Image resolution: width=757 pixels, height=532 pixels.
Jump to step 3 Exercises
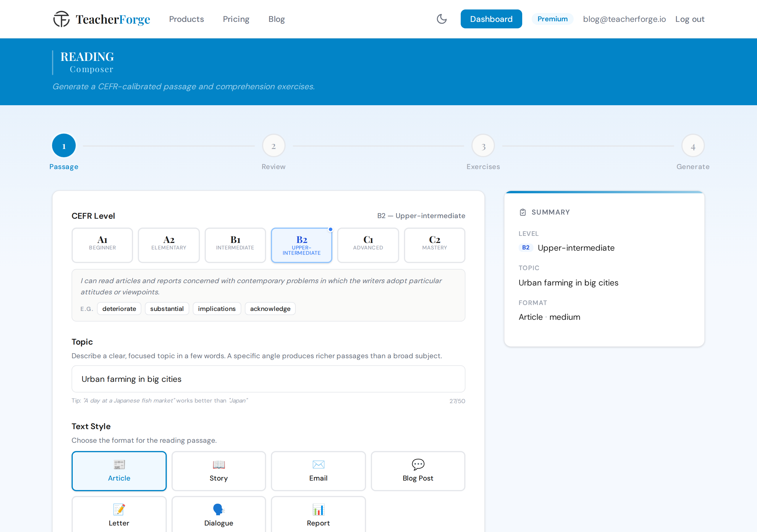click(x=483, y=146)
